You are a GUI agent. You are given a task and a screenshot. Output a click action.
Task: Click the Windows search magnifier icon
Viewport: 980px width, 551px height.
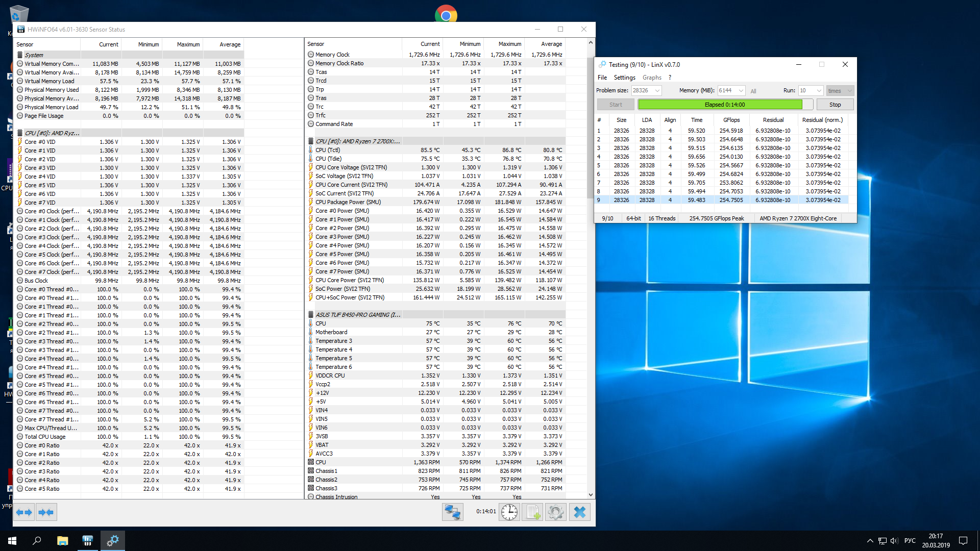(37, 541)
